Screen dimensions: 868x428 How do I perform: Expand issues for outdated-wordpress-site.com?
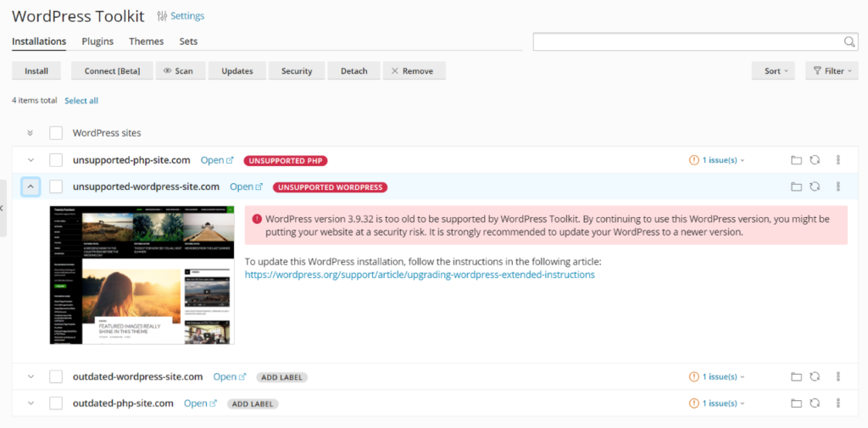[x=717, y=376]
